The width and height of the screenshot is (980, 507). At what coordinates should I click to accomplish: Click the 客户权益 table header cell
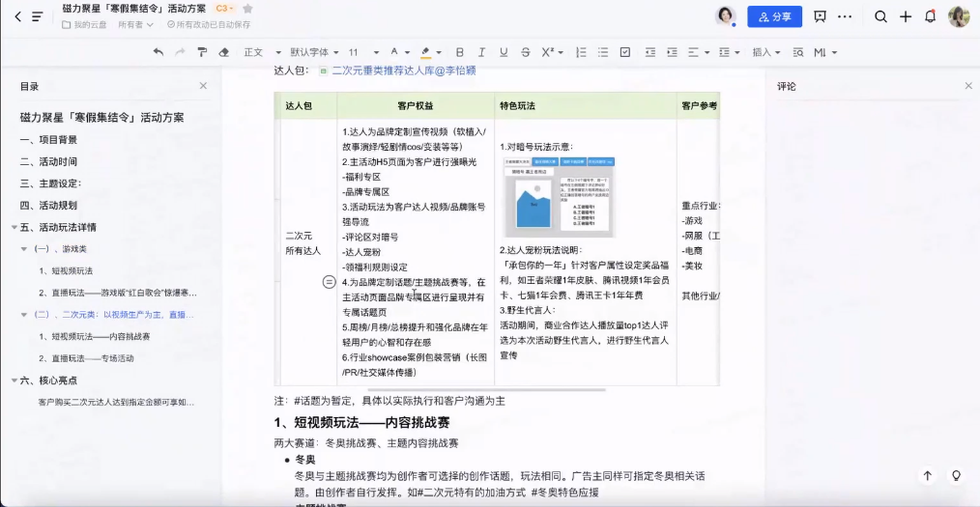tap(416, 106)
